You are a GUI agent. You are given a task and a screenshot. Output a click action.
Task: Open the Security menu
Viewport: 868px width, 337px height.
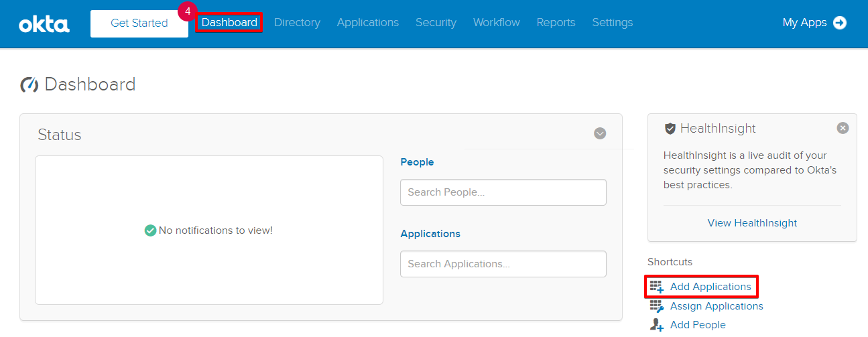pos(436,23)
